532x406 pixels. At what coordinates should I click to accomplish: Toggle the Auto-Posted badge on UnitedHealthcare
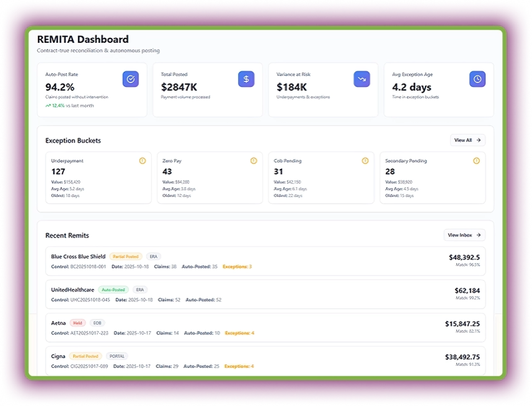pos(113,289)
